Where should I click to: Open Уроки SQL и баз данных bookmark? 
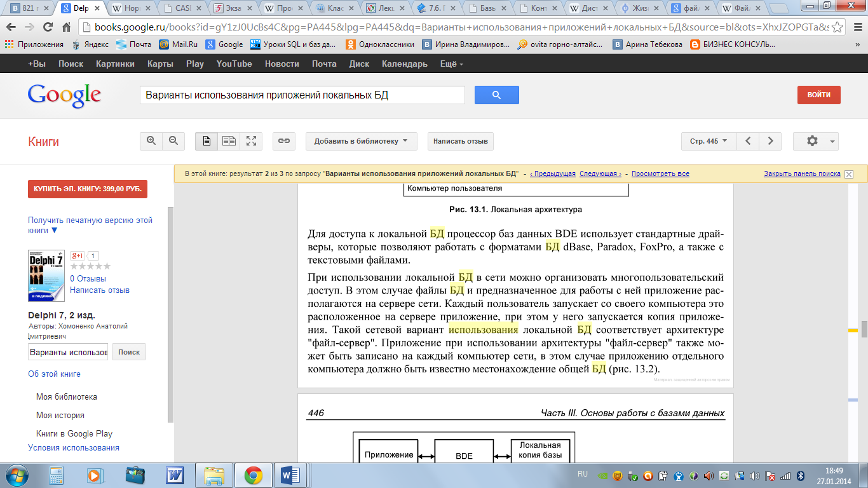pos(293,44)
